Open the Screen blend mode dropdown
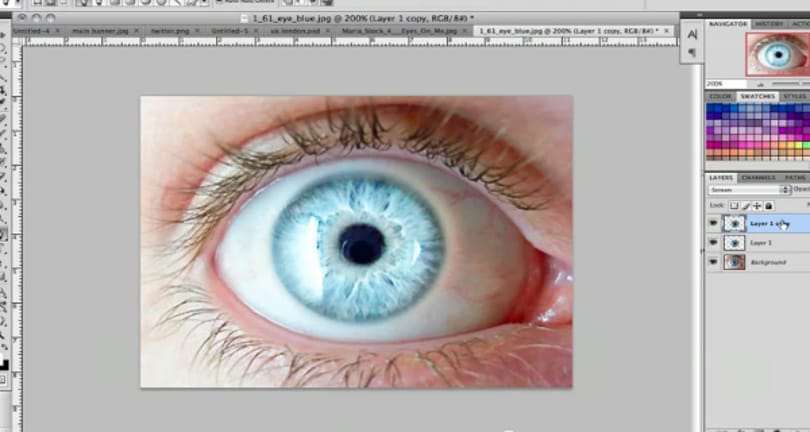The height and width of the screenshot is (432, 810). (750, 190)
